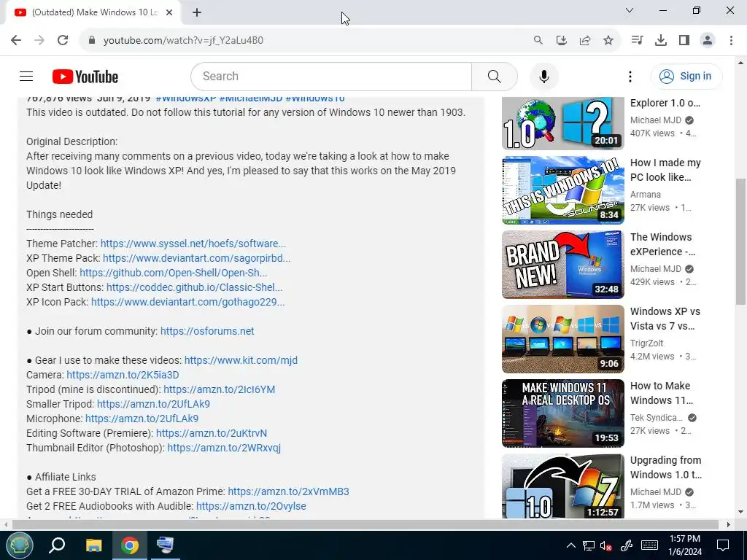This screenshot has height=560, width=747.
Task: Open 'Make Windows 11 a Real Desktop OS' thumbnail
Action: click(562, 413)
